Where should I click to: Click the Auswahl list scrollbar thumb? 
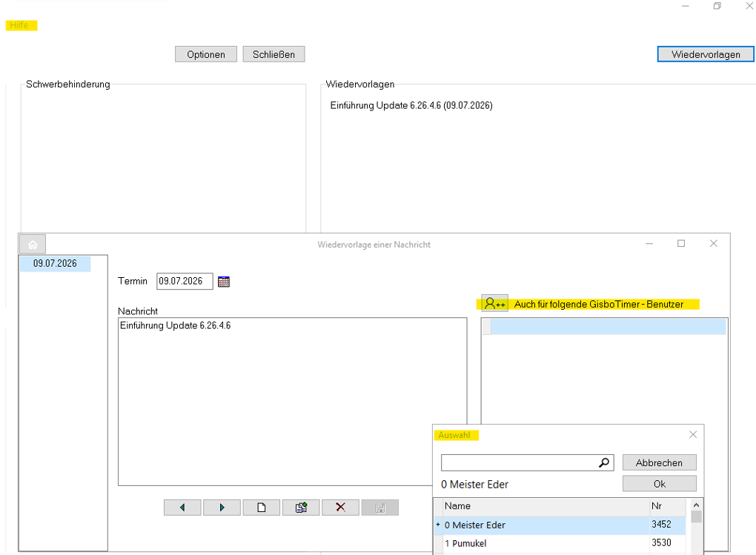tap(696, 517)
